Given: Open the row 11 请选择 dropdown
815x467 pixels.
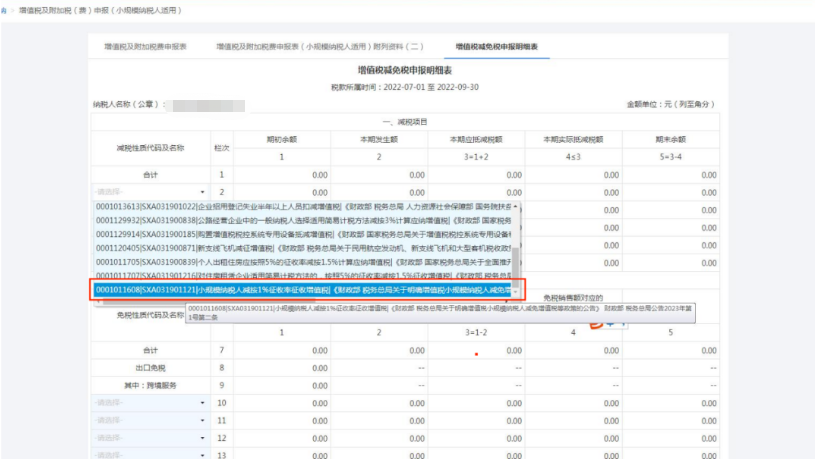Looking at the screenshot, I should coord(202,421).
